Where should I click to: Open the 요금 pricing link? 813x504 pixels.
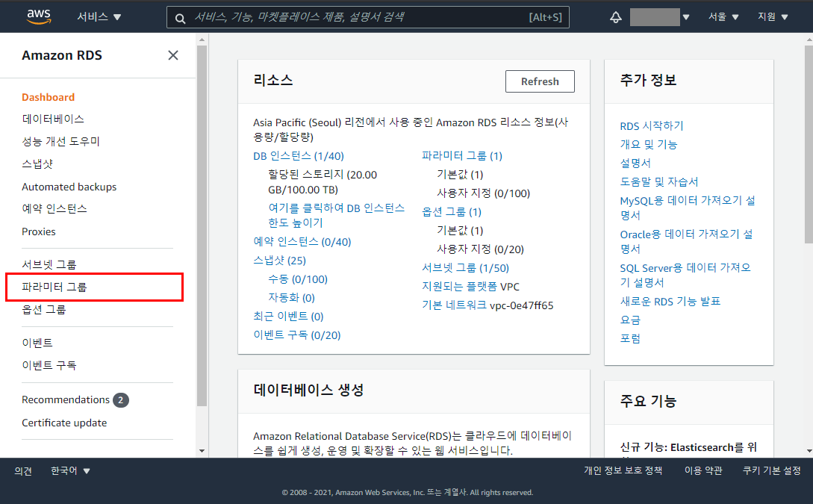click(630, 320)
